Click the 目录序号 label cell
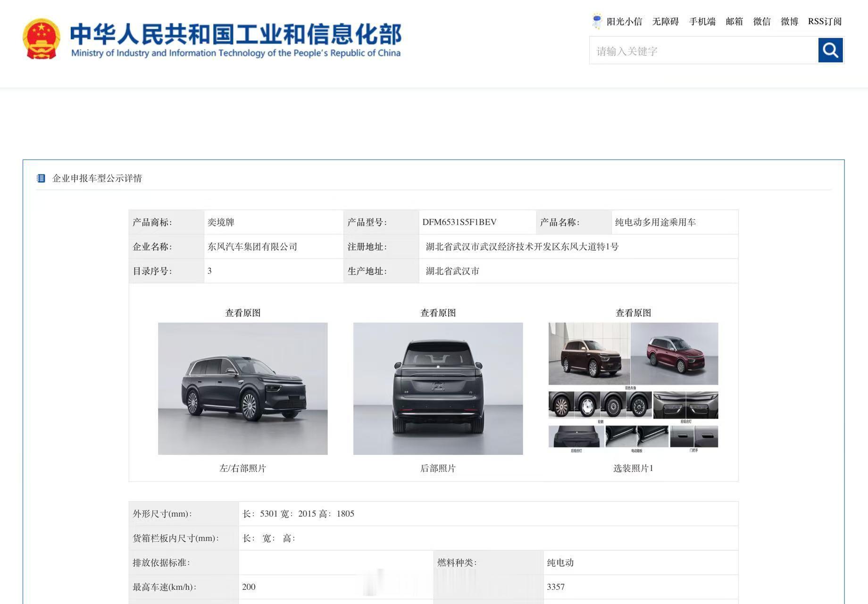 click(x=166, y=271)
